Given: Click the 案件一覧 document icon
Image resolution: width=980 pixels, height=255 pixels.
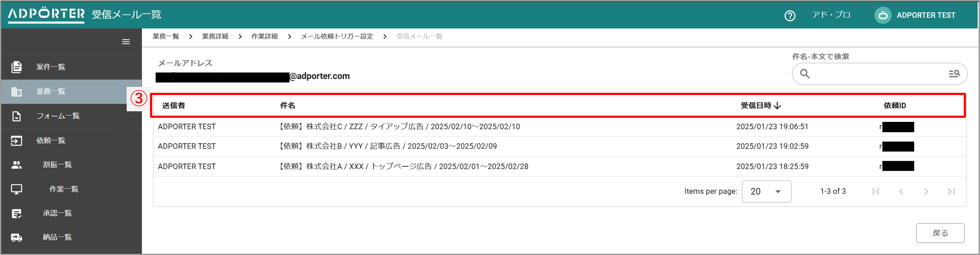Looking at the screenshot, I should (16, 67).
